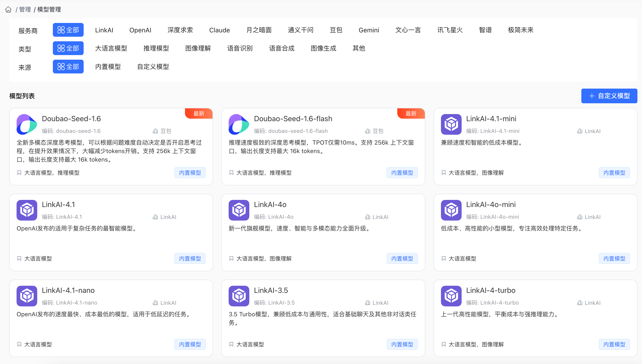The width and height of the screenshot is (642, 364).
Task: Open the LinkAI-3.5 model title
Action: tap(271, 290)
